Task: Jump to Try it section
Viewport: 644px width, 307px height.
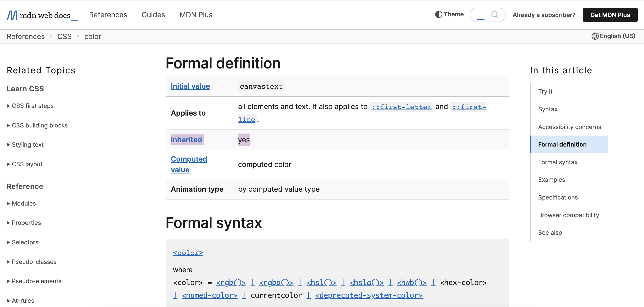Action: [545, 91]
